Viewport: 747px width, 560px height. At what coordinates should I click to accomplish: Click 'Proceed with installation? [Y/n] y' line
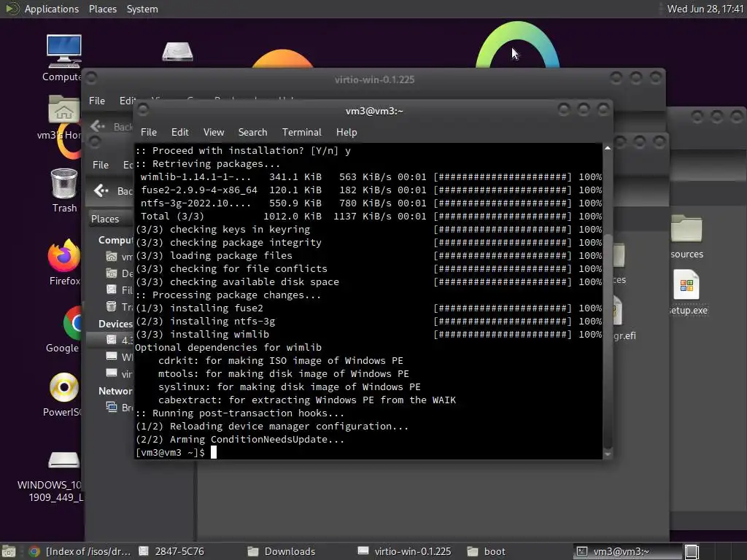click(x=243, y=150)
